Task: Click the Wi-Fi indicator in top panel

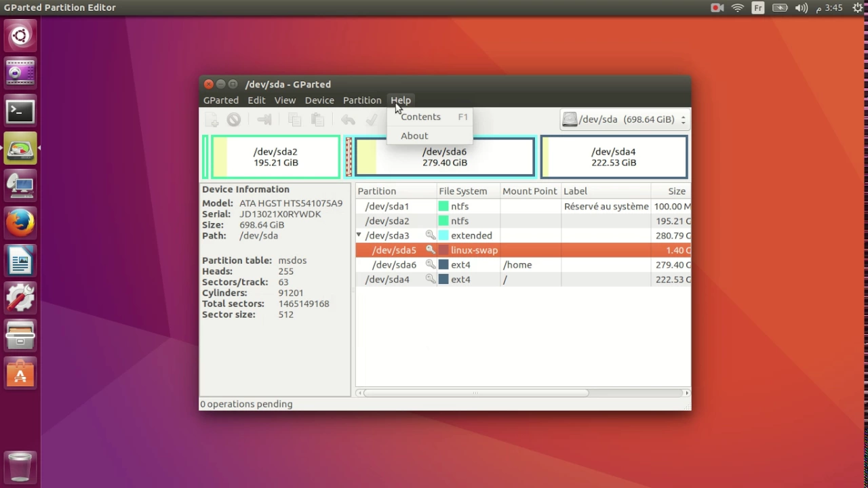Action: (738, 7)
